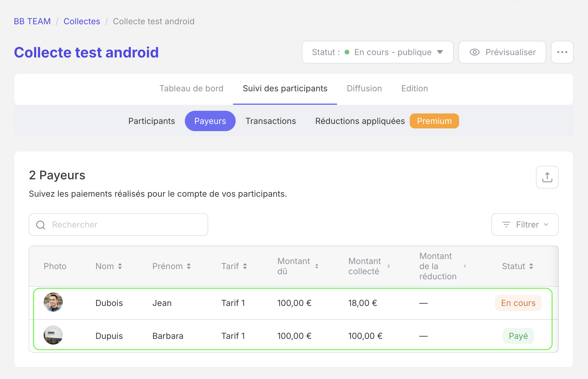Image resolution: width=588 pixels, height=379 pixels.
Task: Click Jean Dubois profile photo
Action: (53, 302)
